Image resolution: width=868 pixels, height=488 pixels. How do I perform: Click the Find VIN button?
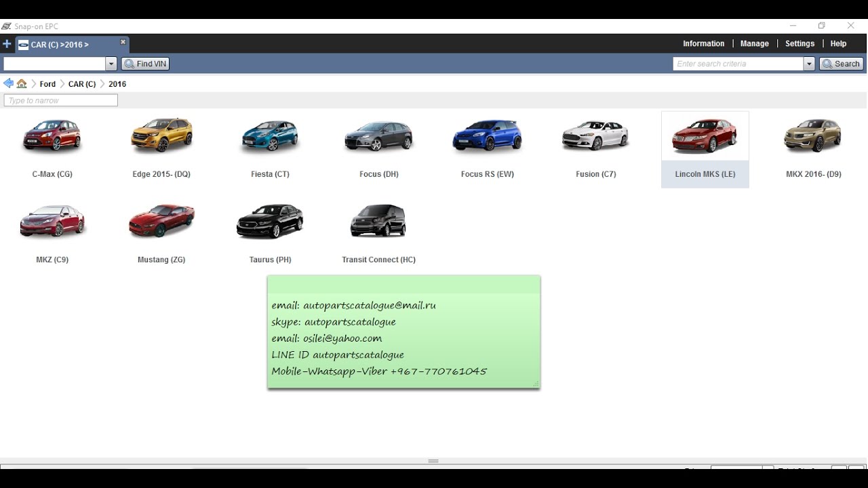coord(145,64)
